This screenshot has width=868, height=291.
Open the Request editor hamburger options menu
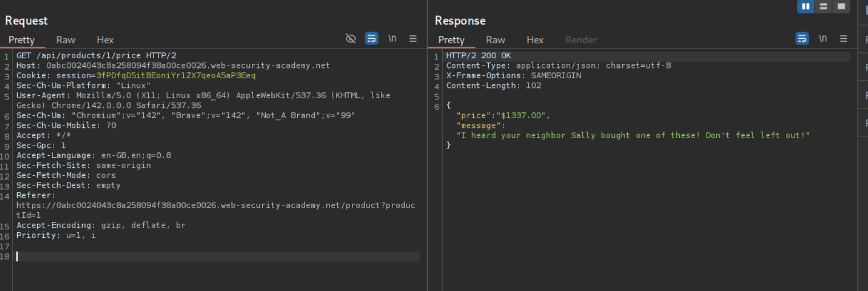pyautogui.click(x=413, y=39)
